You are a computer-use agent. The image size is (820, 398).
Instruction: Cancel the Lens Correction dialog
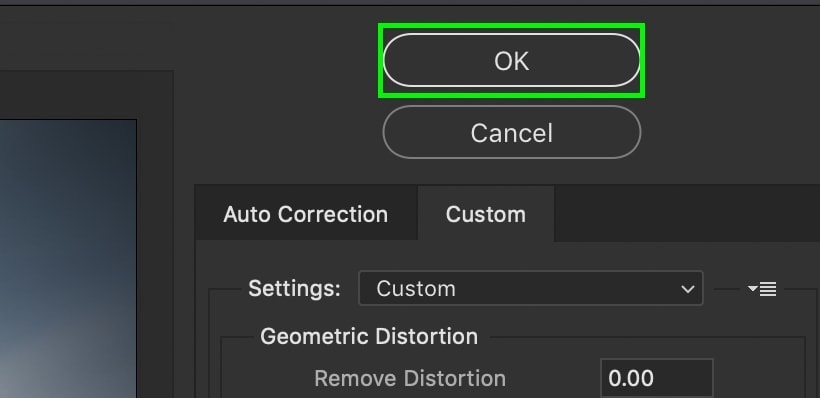(511, 132)
